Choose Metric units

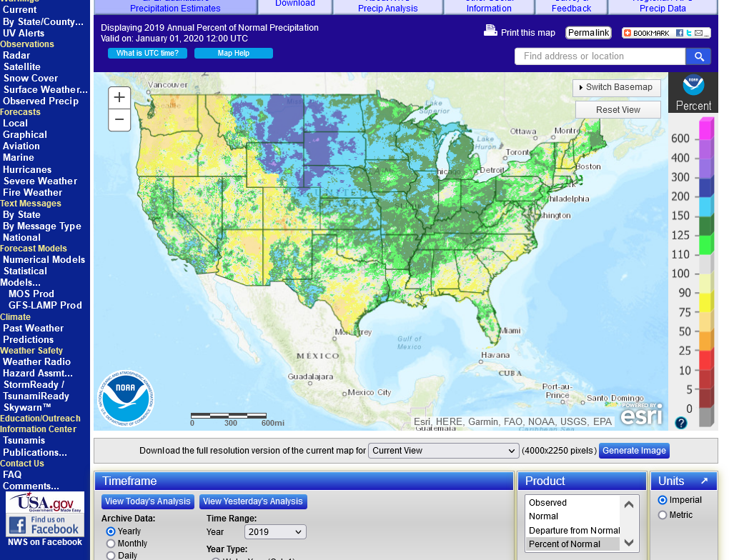(x=663, y=515)
